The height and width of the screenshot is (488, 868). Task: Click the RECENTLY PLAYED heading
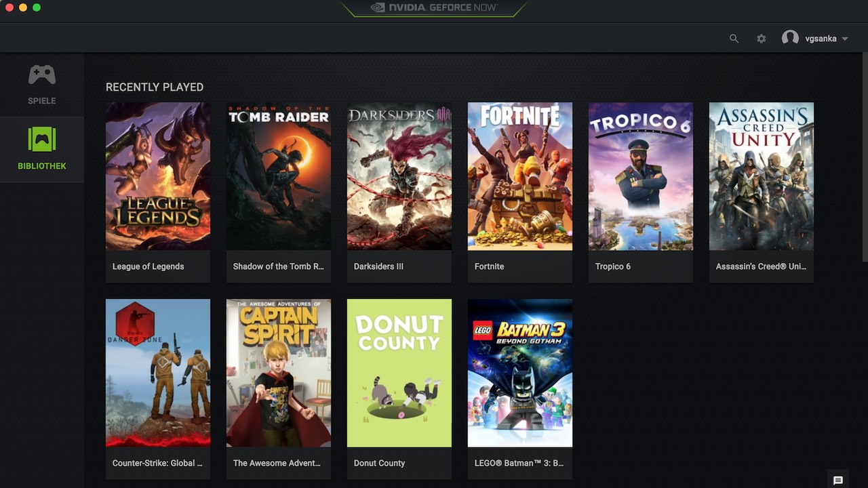point(155,87)
